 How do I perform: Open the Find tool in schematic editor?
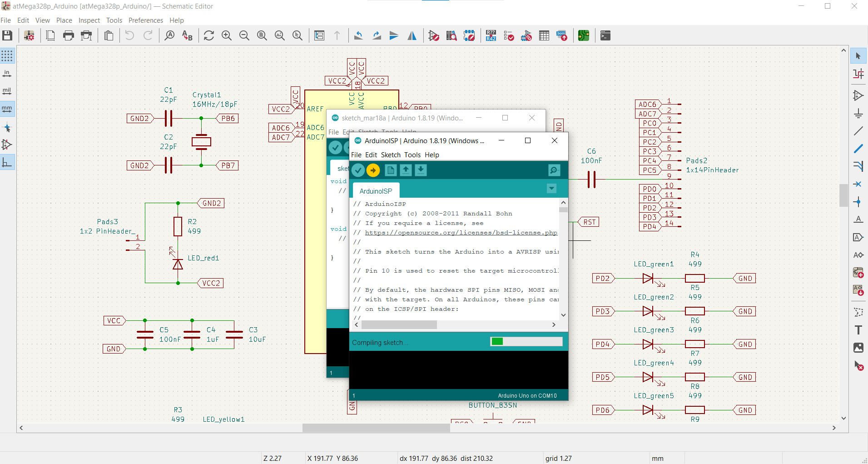point(169,35)
